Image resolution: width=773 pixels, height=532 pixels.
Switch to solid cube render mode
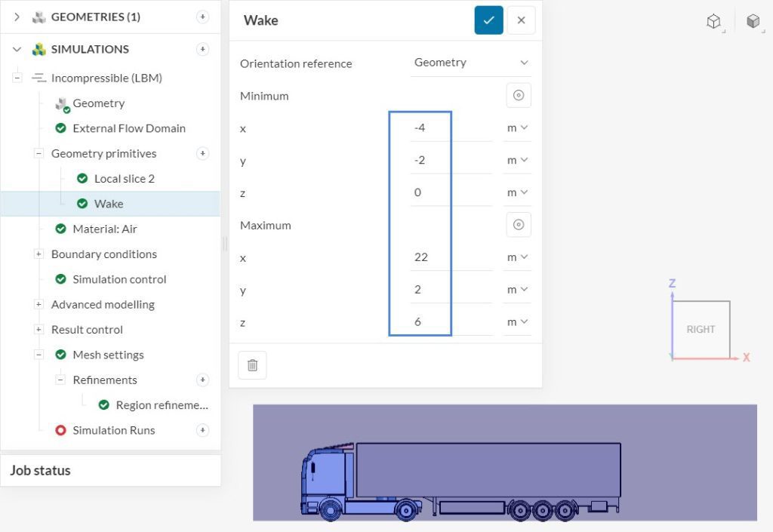(753, 21)
